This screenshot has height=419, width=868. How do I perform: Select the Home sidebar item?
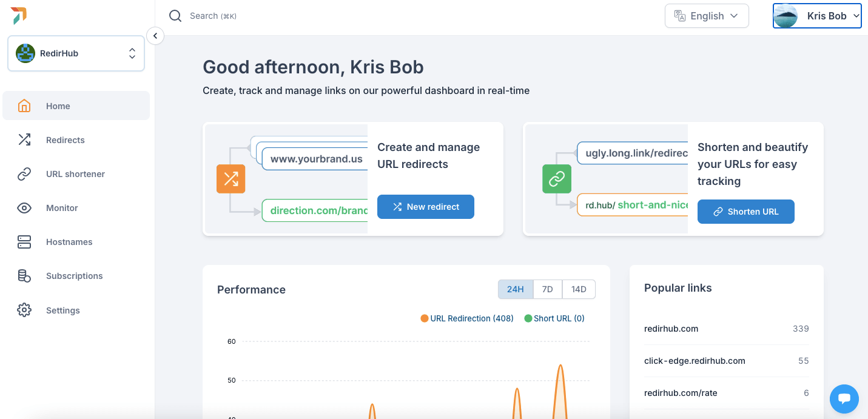58,106
